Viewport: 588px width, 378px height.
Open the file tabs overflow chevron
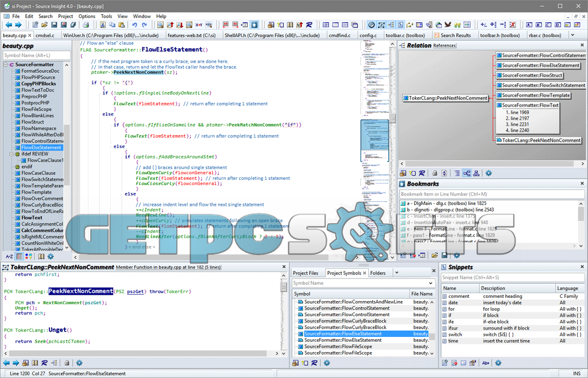(x=572, y=35)
